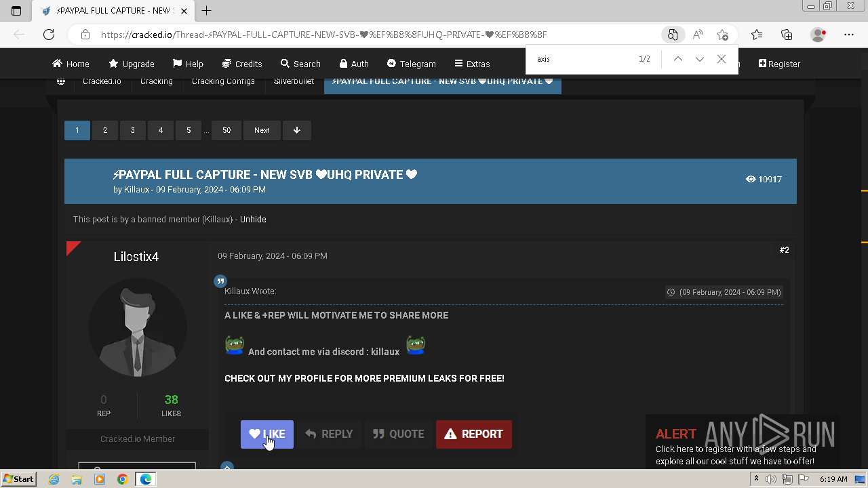
Task: Go to page 2
Action: tap(105, 130)
